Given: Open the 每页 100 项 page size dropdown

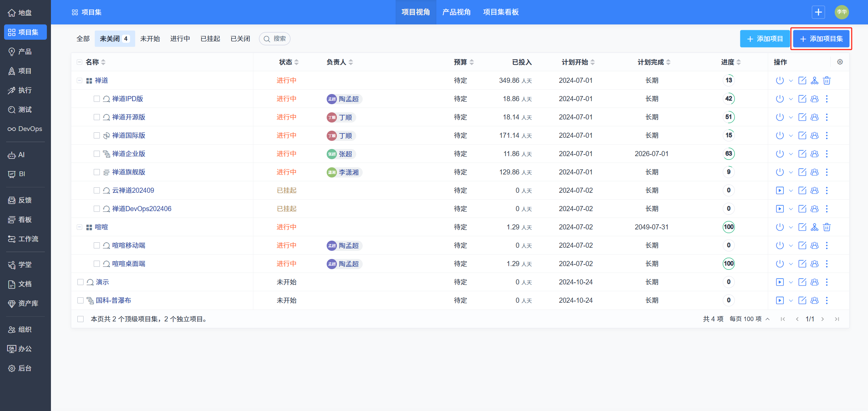Looking at the screenshot, I should click(749, 319).
